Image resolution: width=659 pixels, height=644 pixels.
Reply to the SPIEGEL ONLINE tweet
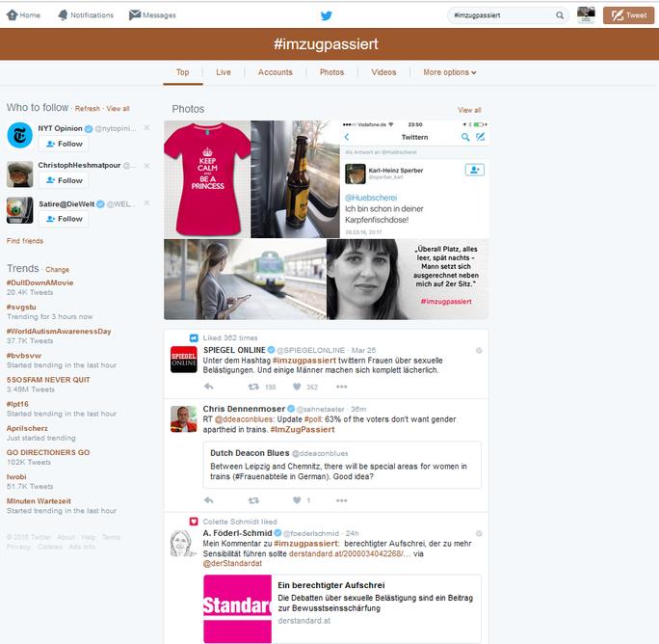pos(209,387)
